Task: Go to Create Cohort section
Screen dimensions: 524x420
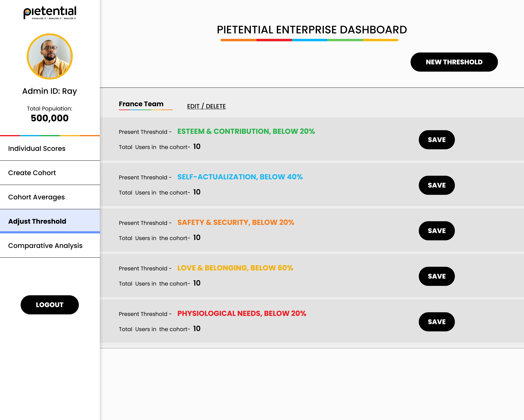Action: [x=32, y=173]
